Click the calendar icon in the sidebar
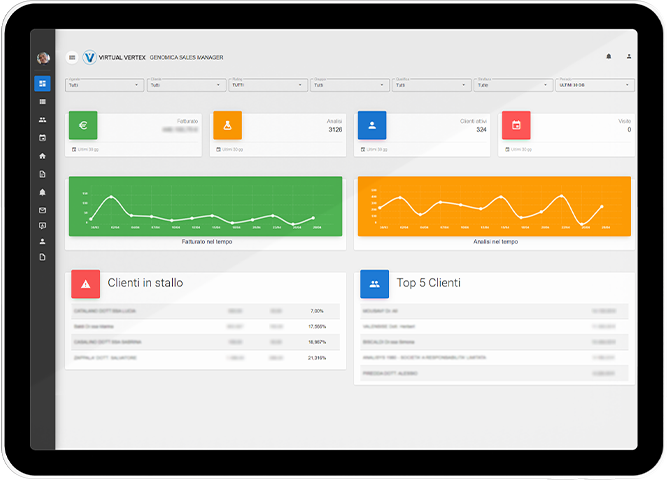667x480 pixels. (x=42, y=138)
